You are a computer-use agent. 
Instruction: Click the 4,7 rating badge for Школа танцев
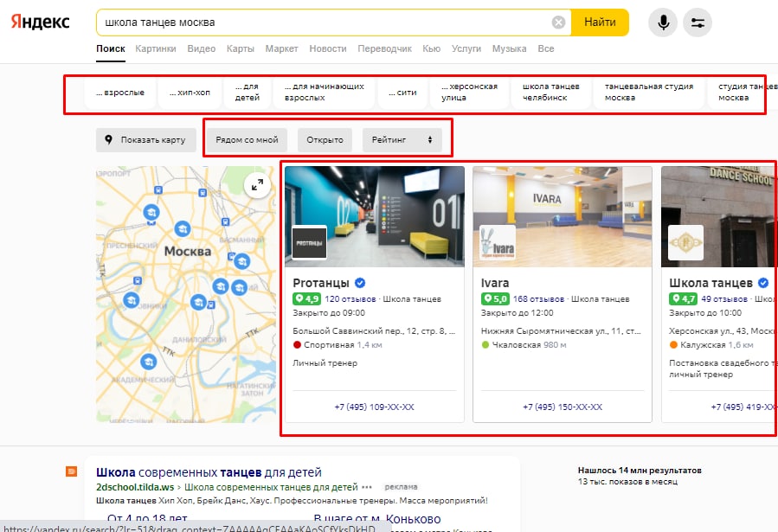pyautogui.click(x=683, y=299)
